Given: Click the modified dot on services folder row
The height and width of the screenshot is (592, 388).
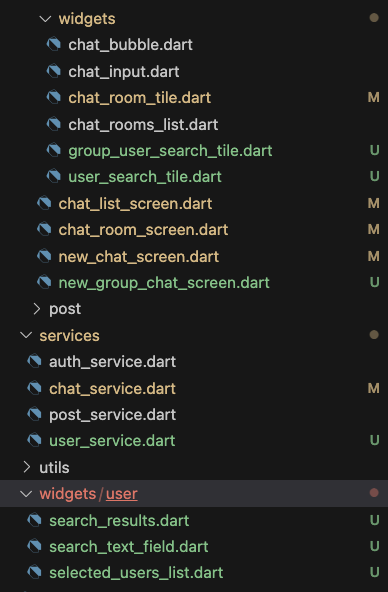Looking at the screenshot, I should pyautogui.click(x=374, y=335).
